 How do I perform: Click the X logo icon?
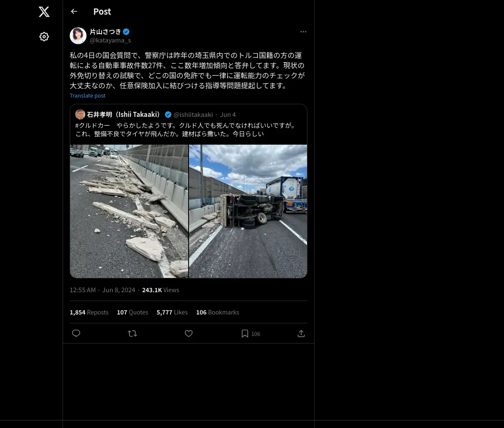click(x=44, y=12)
